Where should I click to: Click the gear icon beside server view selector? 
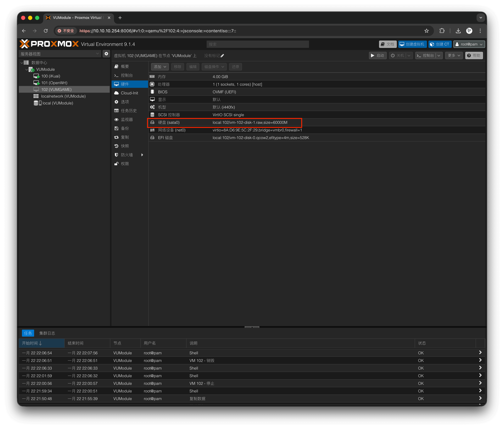pyautogui.click(x=106, y=54)
